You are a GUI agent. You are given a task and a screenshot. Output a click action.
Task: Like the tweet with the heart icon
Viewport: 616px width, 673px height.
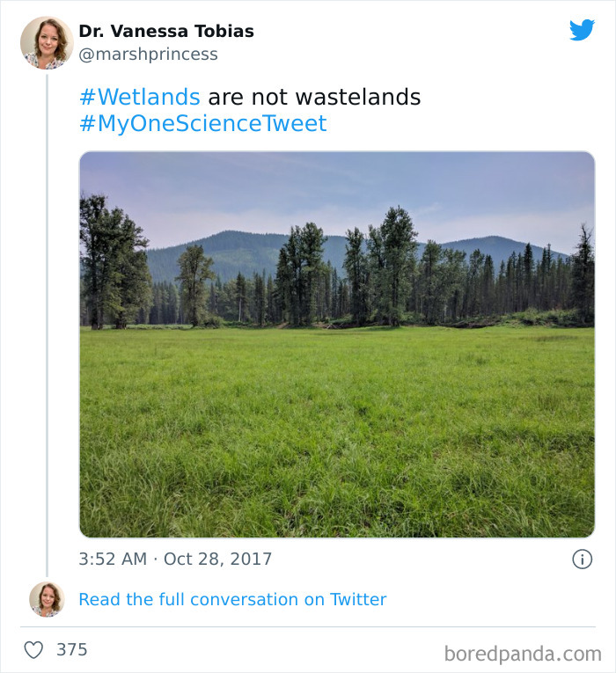[x=33, y=650]
